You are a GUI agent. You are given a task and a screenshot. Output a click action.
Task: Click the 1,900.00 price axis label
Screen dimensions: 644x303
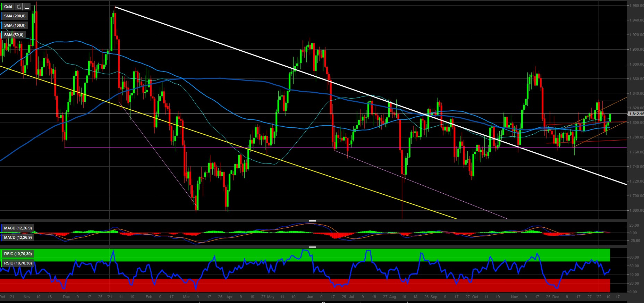point(637,49)
